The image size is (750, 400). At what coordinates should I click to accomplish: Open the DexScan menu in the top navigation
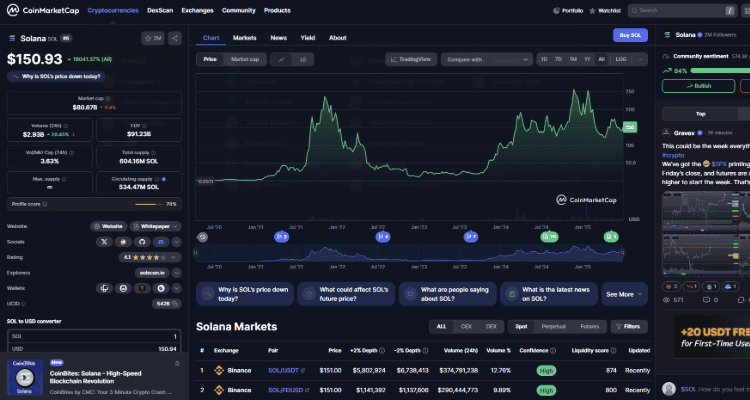click(x=159, y=9)
